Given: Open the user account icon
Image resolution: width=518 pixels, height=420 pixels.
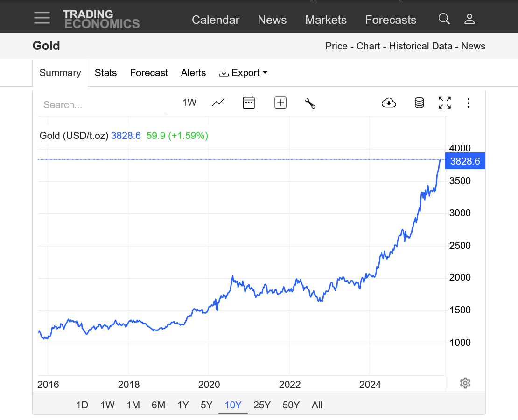Looking at the screenshot, I should click(x=469, y=19).
